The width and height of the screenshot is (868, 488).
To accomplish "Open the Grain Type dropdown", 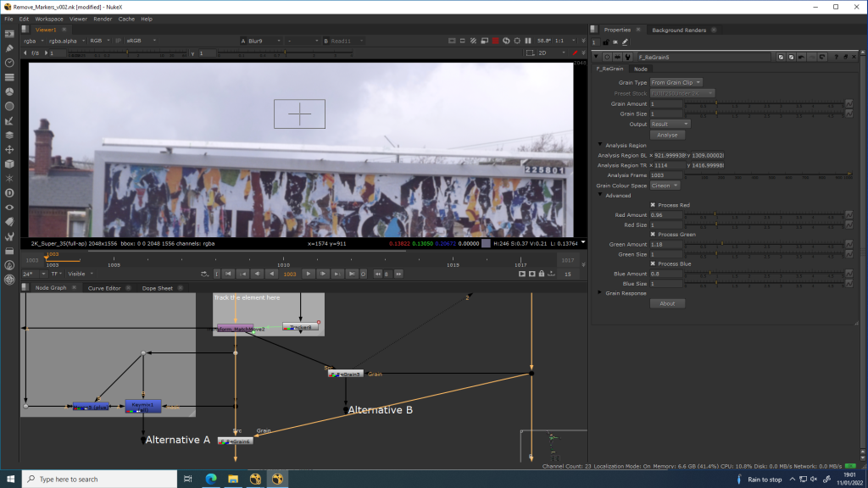I will coord(676,82).
